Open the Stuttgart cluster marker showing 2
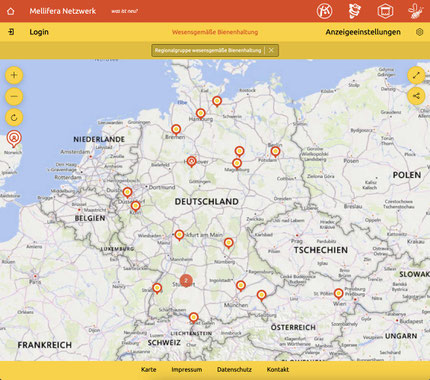This screenshot has width=430, height=380. point(186,281)
